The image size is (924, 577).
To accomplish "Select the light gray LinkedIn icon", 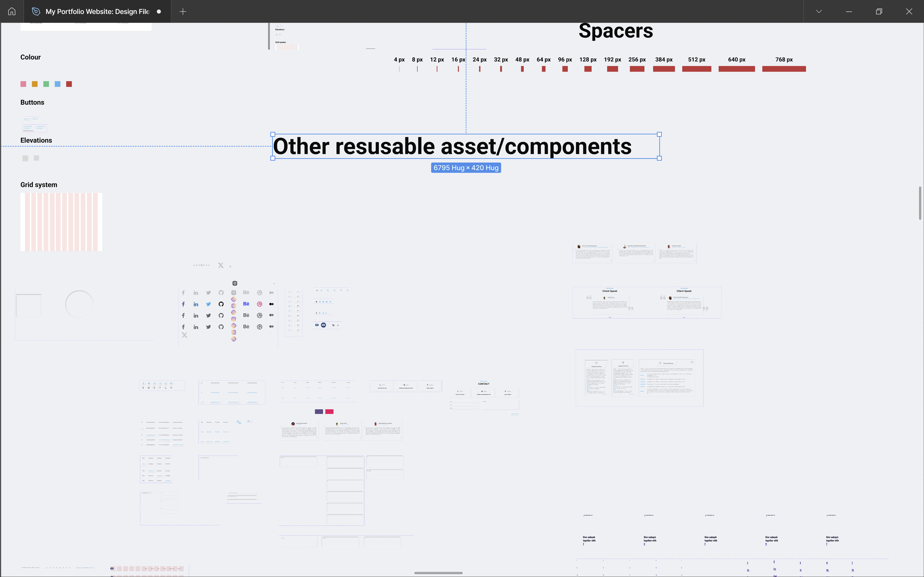I will point(196,293).
